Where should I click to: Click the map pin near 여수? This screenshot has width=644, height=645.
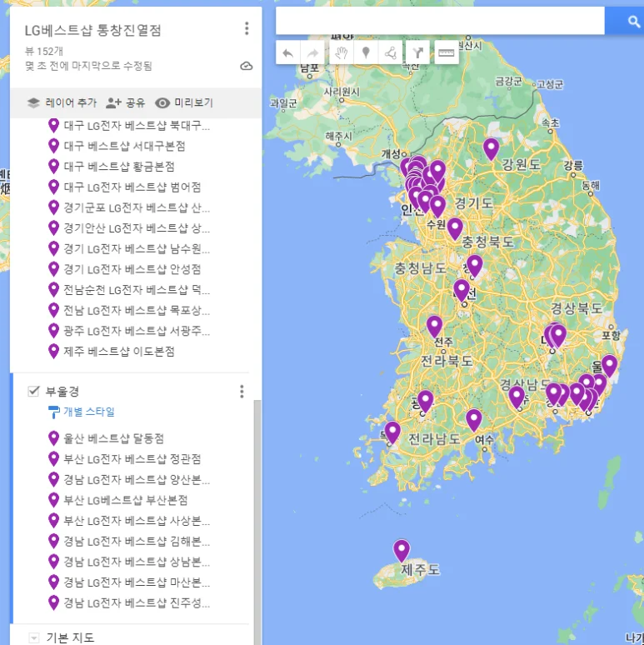pos(474,420)
